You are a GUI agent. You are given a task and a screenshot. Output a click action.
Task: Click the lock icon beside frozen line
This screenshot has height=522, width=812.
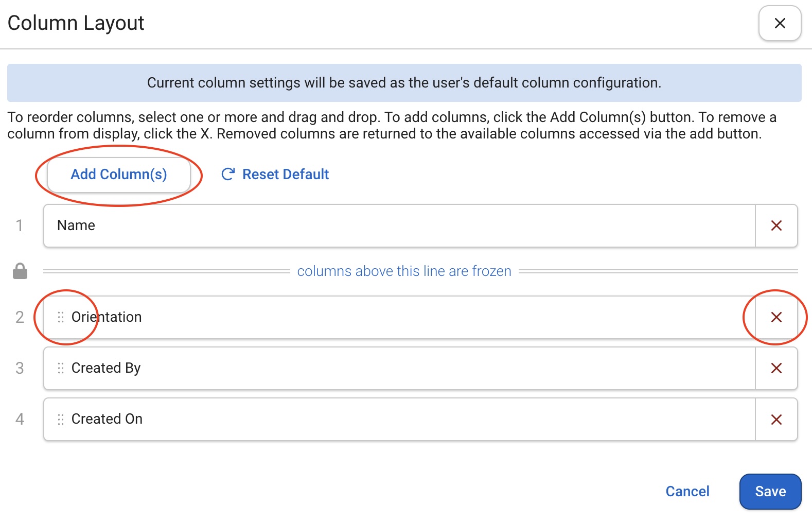tap(20, 271)
